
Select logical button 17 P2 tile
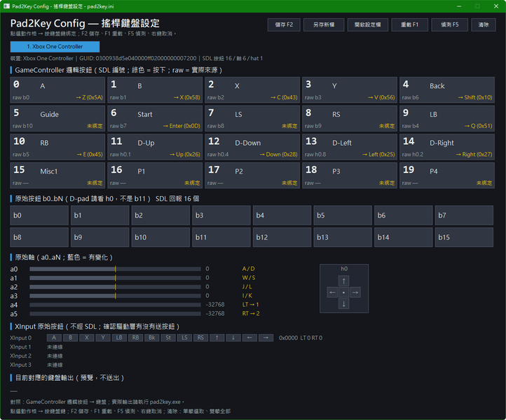(x=252, y=175)
